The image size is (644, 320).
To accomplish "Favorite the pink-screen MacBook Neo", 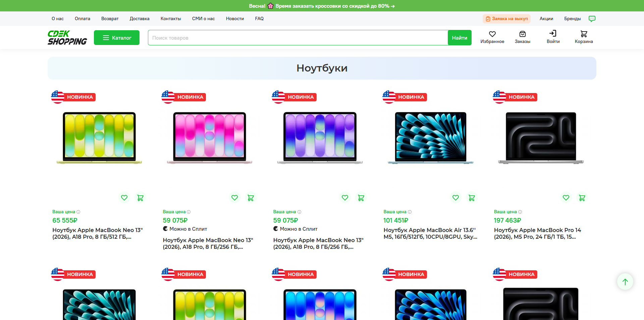I will [234, 198].
